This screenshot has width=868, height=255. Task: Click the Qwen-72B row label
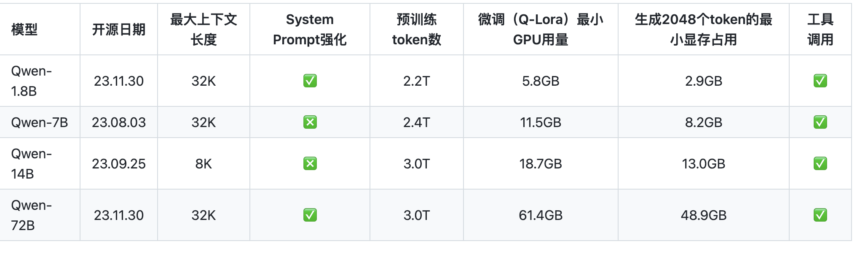pos(32,215)
